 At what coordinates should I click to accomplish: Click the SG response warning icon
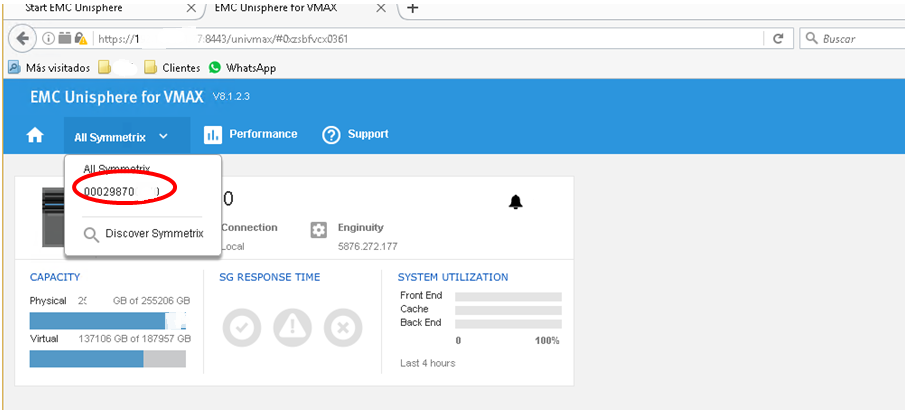(x=293, y=328)
